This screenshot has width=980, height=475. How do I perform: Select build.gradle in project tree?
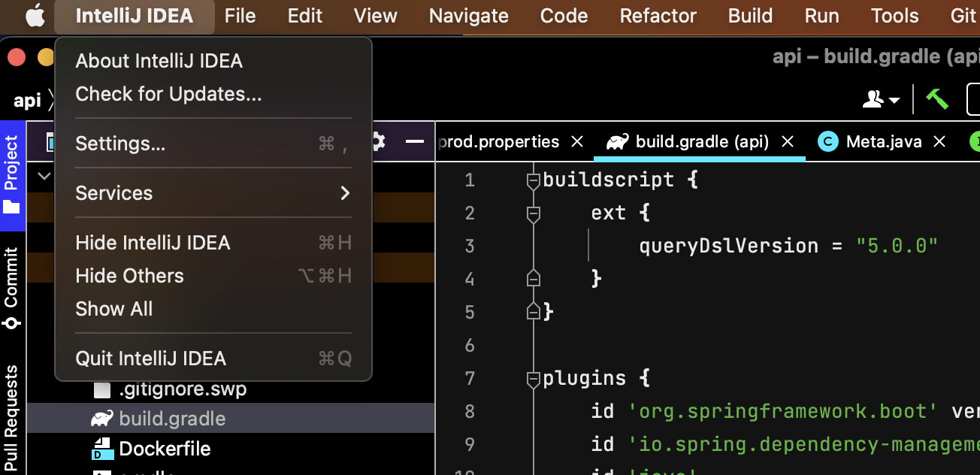[172, 419]
